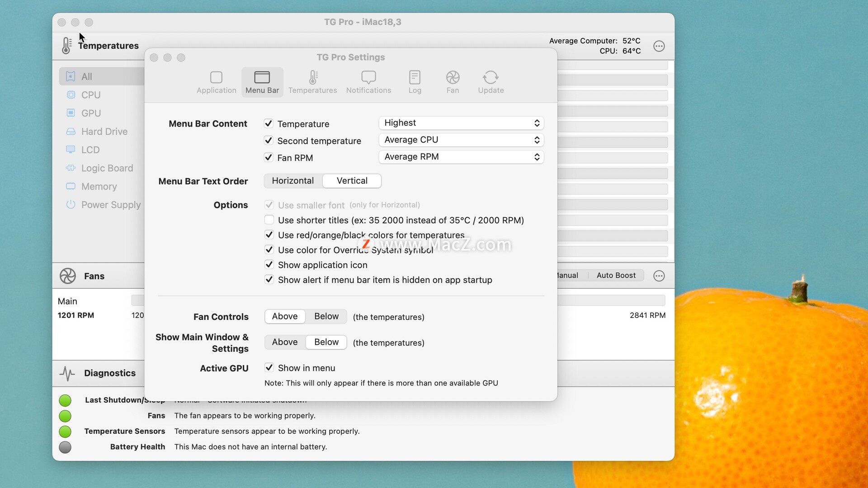Toggle Active GPU Show in menu
Image resolution: width=868 pixels, height=488 pixels.
[269, 368]
